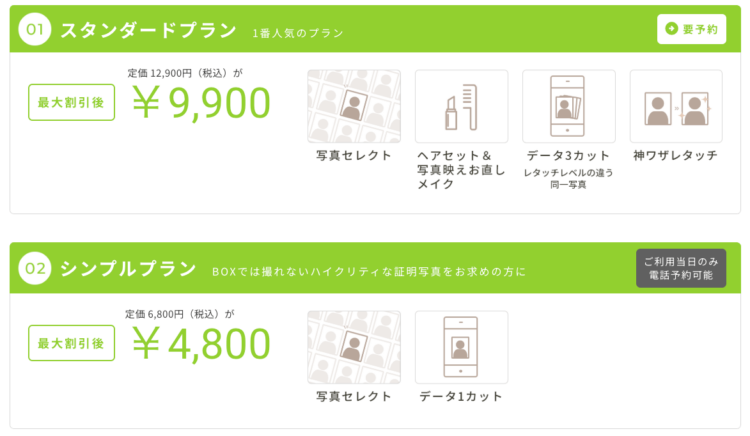This screenshot has width=750, height=436.
Task: Click the lipstick and comb hair-makeup icon
Action: [x=461, y=106]
